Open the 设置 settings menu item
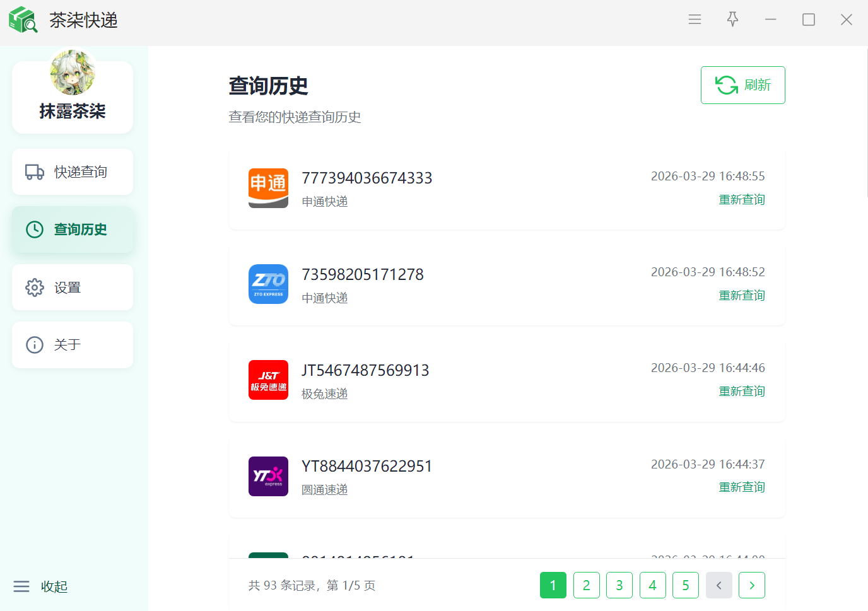The height and width of the screenshot is (611, 868). [73, 288]
